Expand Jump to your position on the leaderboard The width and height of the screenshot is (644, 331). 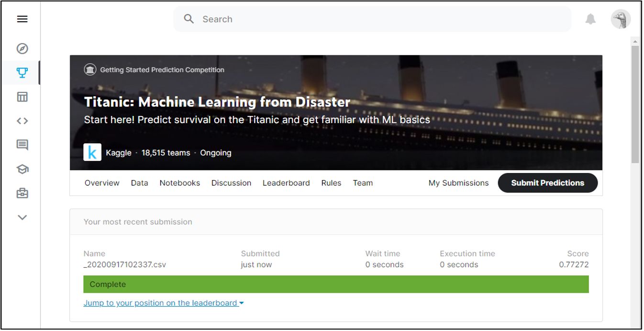[163, 303]
